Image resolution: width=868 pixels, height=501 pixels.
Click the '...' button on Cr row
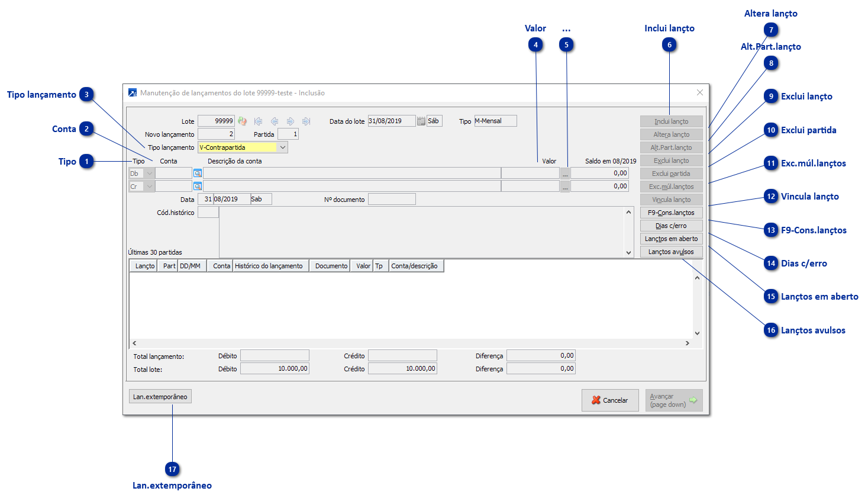click(x=565, y=187)
